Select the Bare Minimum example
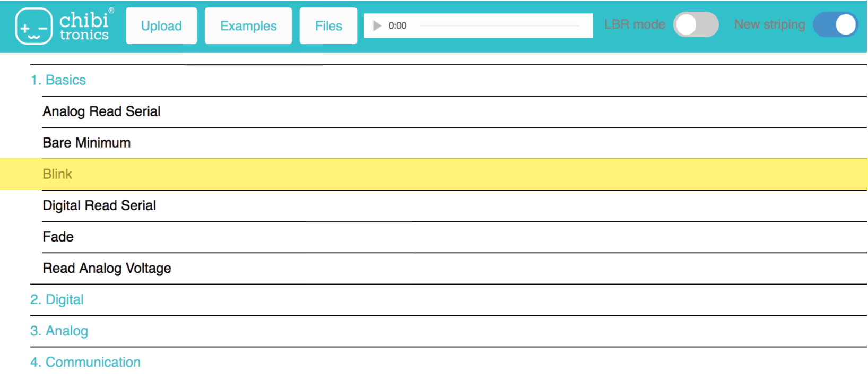 86,143
